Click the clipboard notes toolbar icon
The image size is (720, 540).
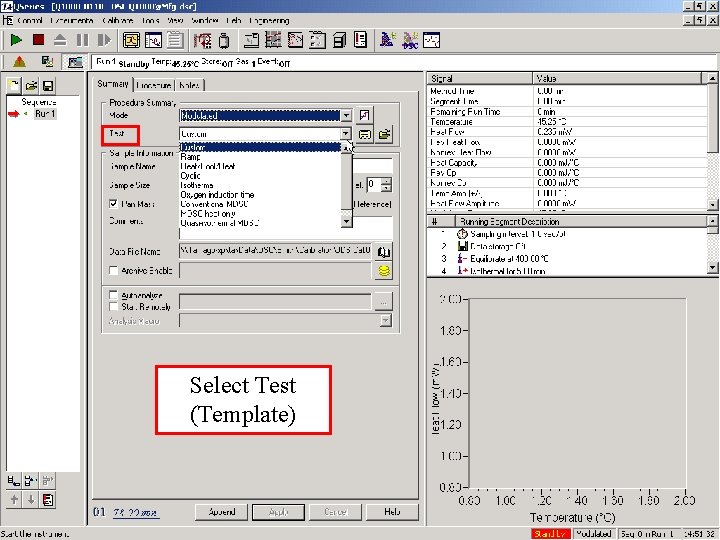175,40
